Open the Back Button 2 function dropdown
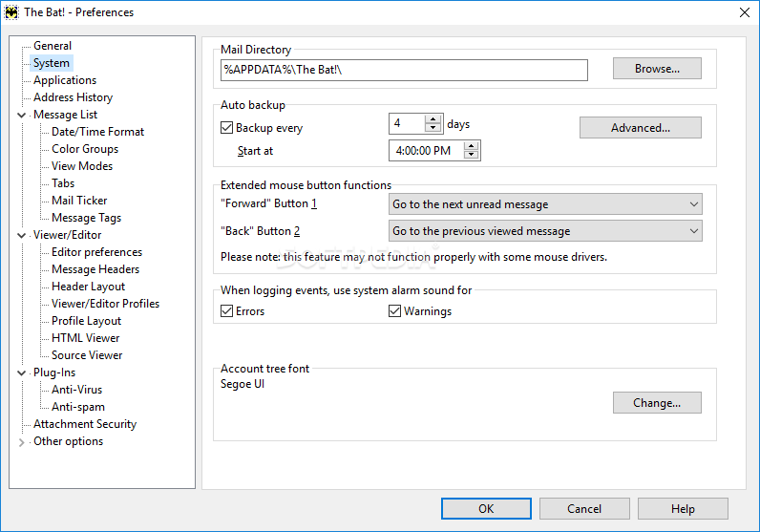760x532 pixels. pos(545,231)
